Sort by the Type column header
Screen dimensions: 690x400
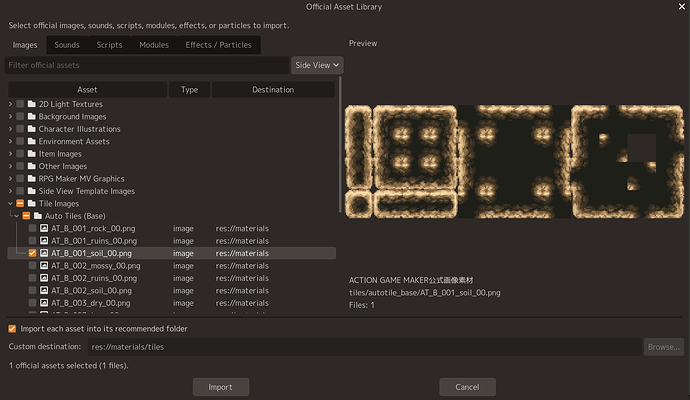point(190,90)
